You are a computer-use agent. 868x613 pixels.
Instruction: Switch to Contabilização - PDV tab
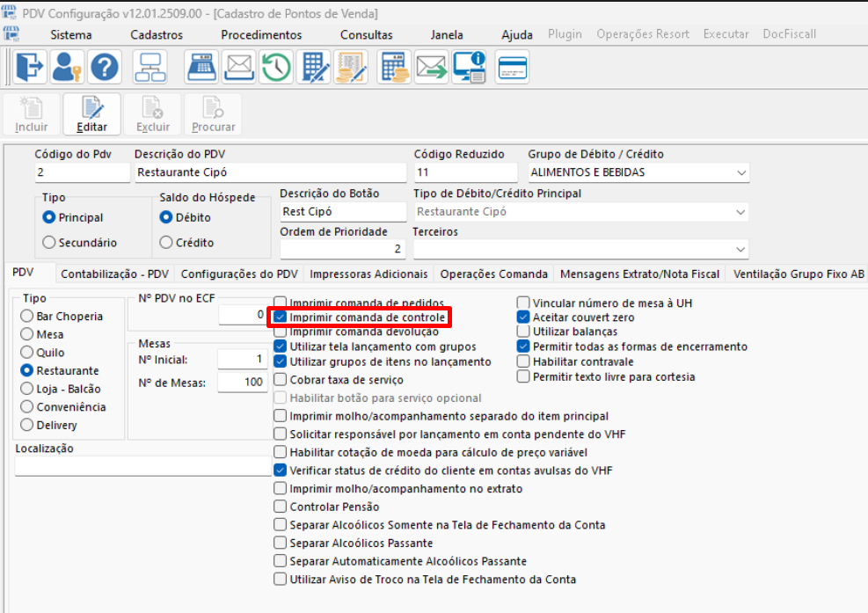pyautogui.click(x=114, y=274)
